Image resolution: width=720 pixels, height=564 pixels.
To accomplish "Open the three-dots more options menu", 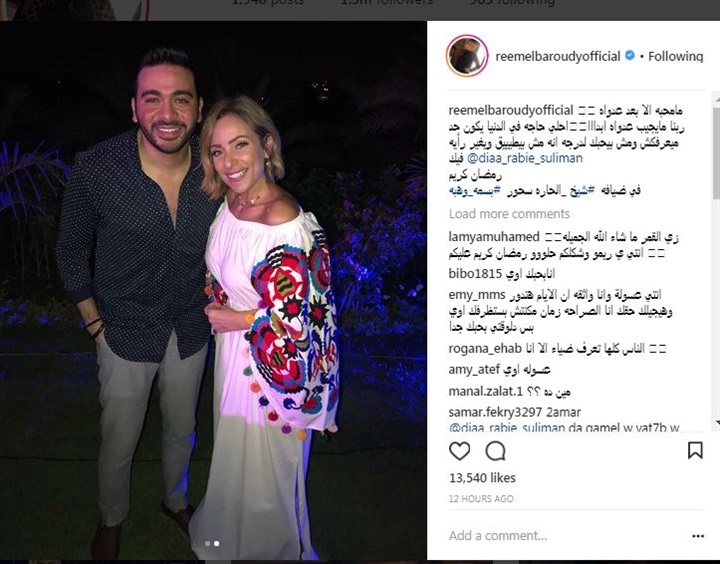I will click(698, 536).
